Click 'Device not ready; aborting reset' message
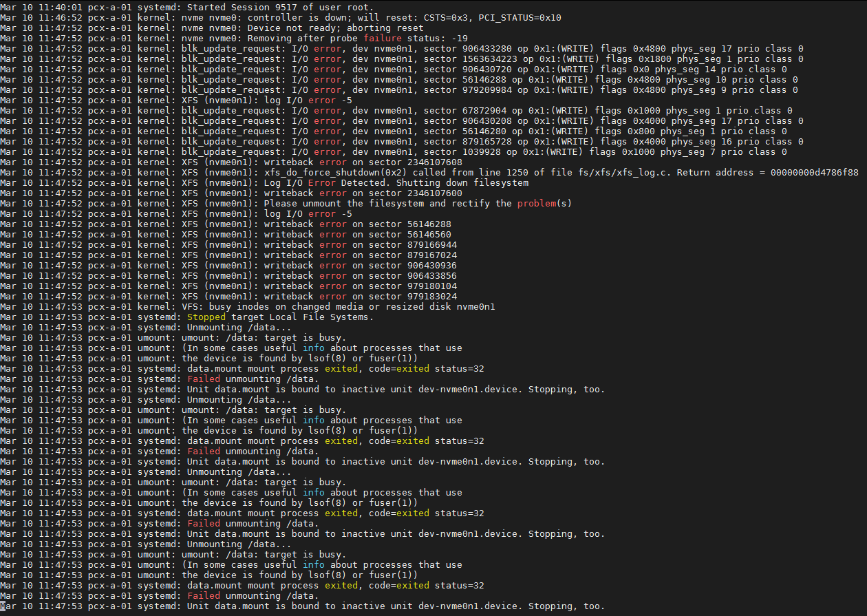This screenshot has height=616, width=867. [x=336, y=28]
